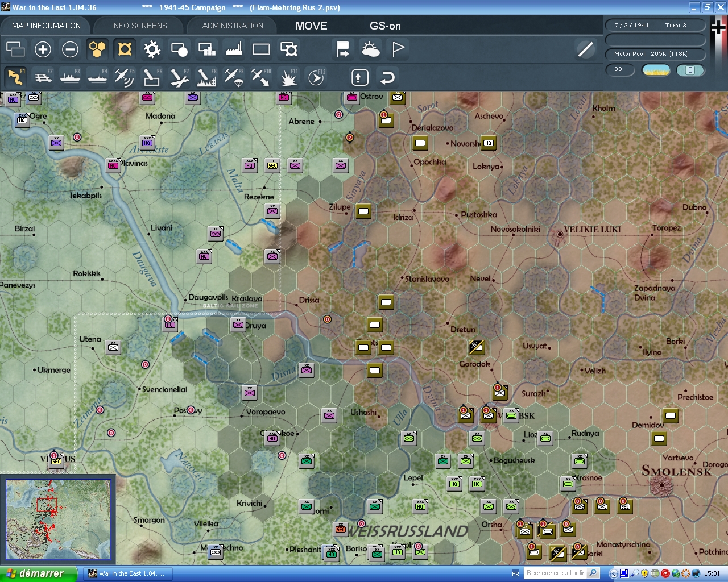Select the HQ unit near Novorzhev
This screenshot has height=582, width=728.
(489, 143)
